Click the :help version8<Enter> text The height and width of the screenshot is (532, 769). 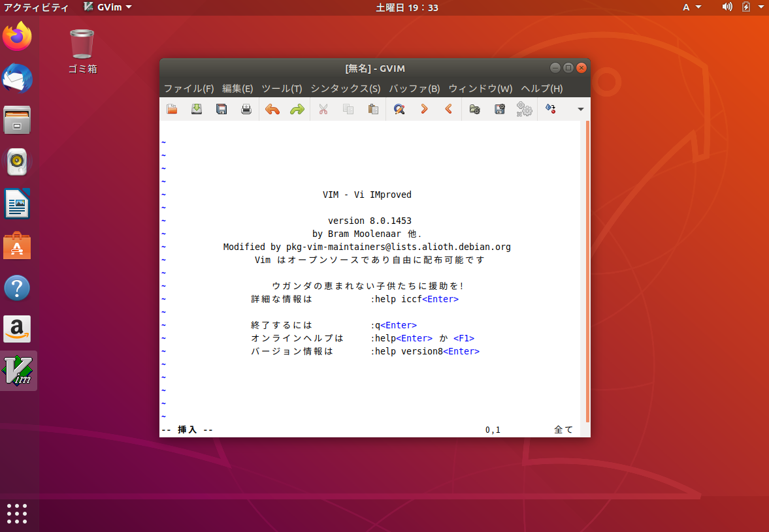(425, 351)
